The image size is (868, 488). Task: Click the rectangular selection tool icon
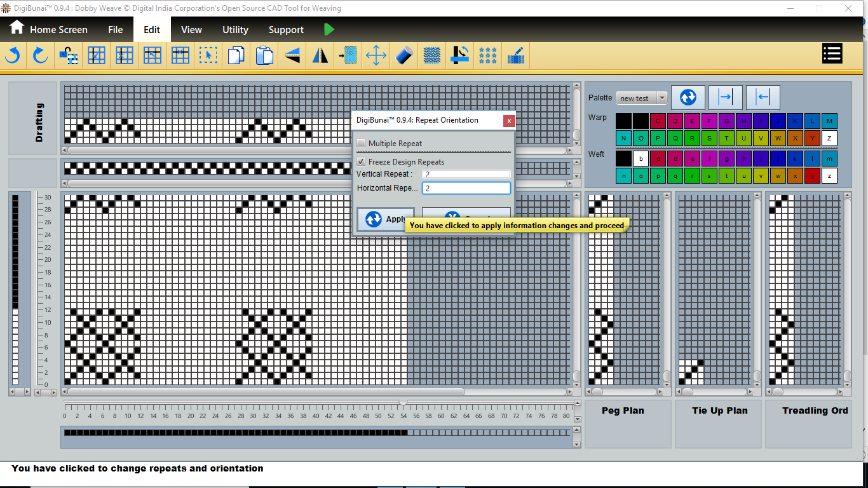point(208,56)
